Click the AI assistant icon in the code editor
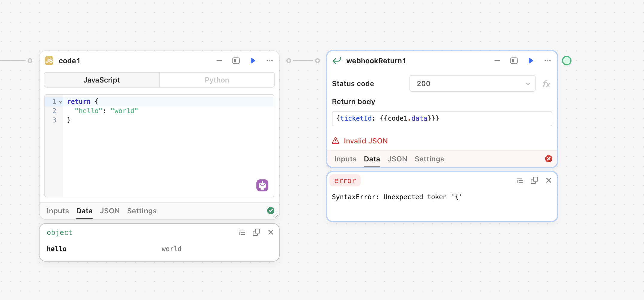 262,185
